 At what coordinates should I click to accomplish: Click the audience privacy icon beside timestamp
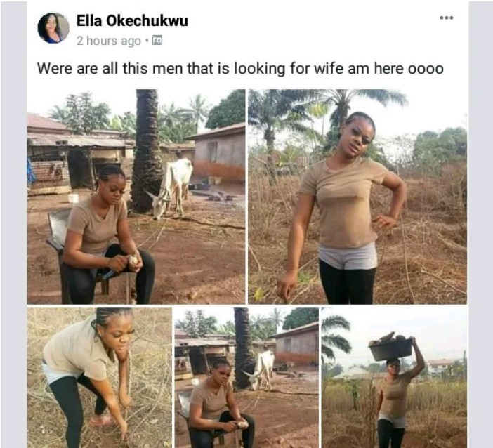click(x=157, y=41)
